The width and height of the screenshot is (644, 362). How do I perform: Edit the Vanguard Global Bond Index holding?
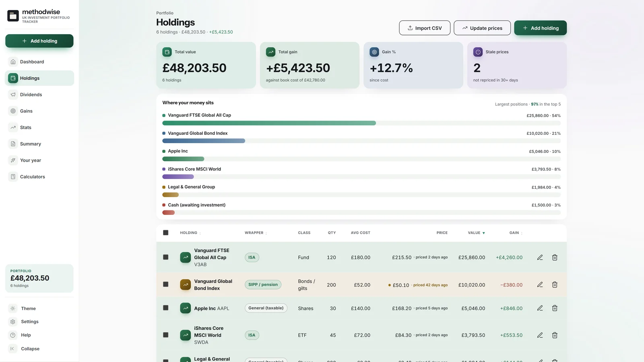coord(540,285)
